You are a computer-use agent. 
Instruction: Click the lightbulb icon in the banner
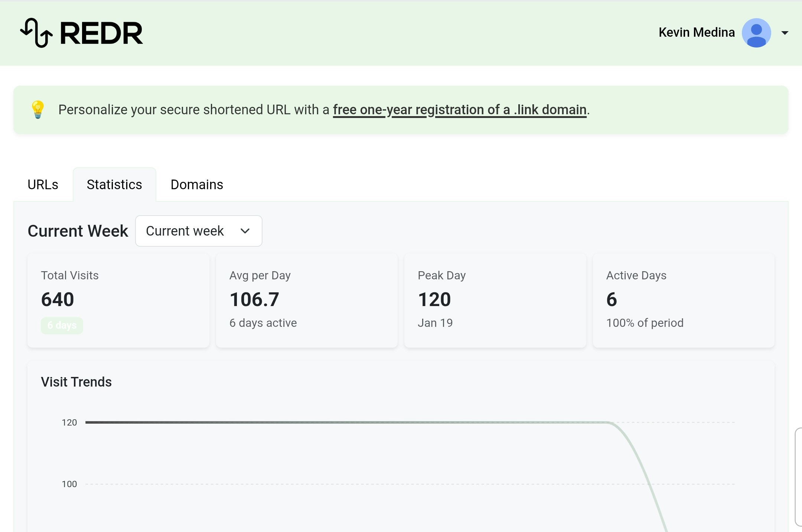coord(38,109)
